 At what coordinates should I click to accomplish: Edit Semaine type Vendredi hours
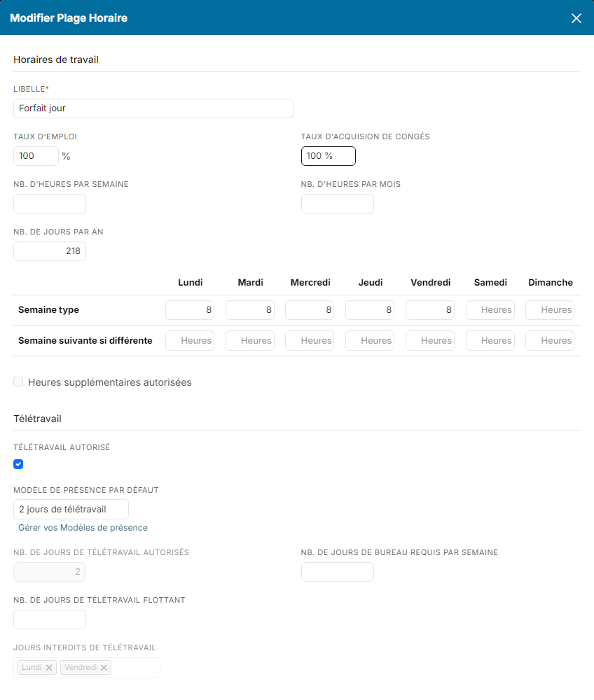[x=430, y=310]
